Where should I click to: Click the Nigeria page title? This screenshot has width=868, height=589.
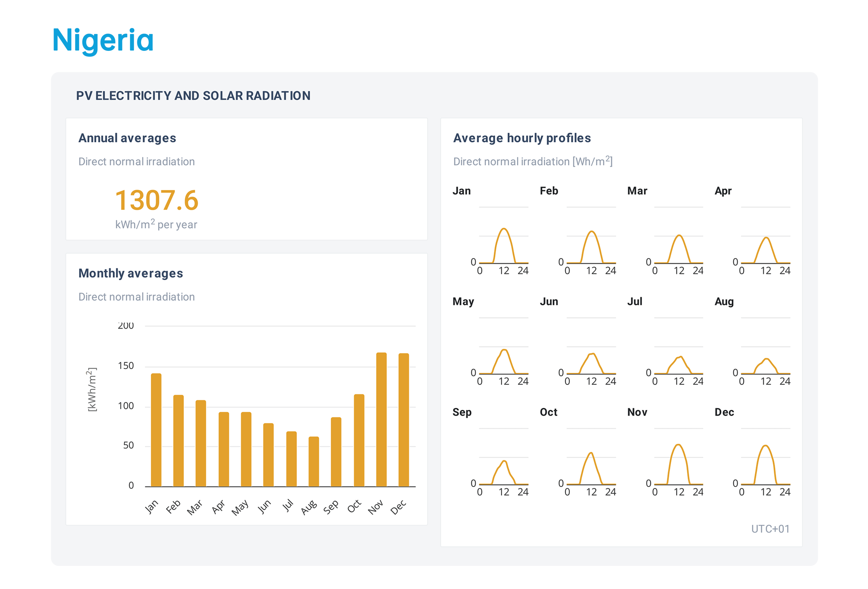[x=103, y=40]
